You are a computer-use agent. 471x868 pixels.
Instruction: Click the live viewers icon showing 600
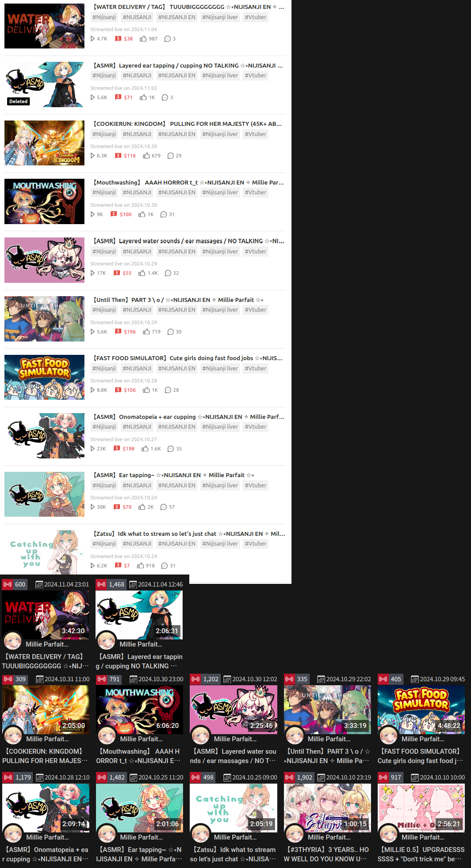8,584
